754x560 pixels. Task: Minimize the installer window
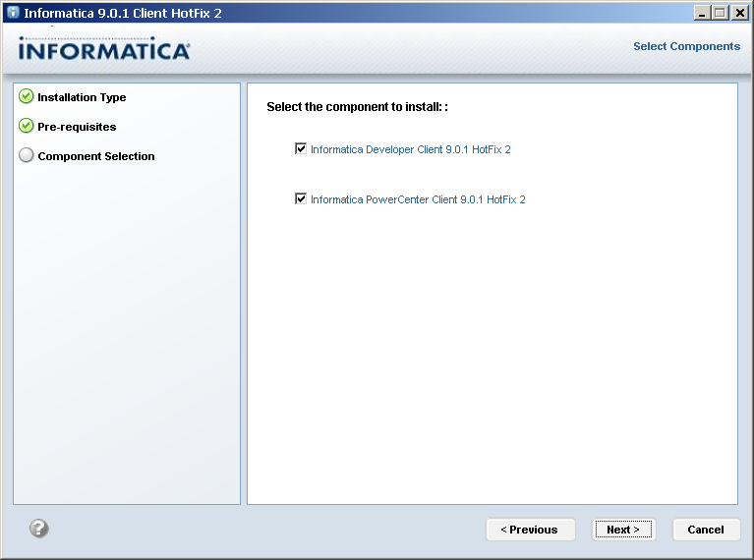coord(703,13)
